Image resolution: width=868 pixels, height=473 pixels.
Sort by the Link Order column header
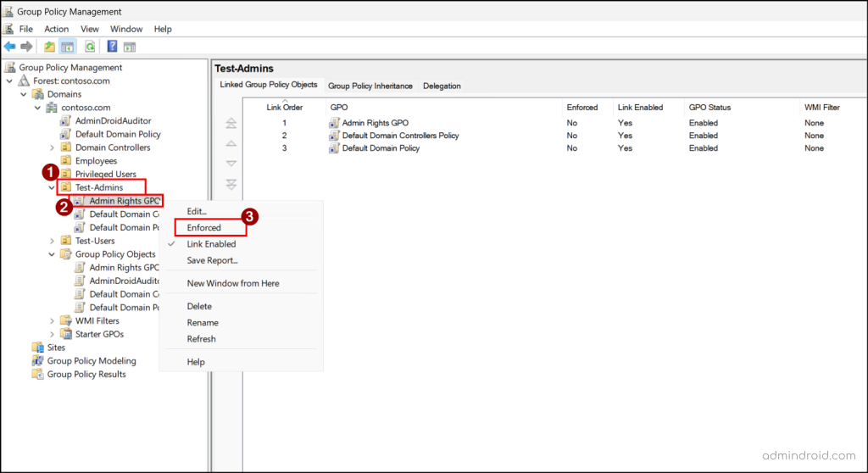pos(285,108)
